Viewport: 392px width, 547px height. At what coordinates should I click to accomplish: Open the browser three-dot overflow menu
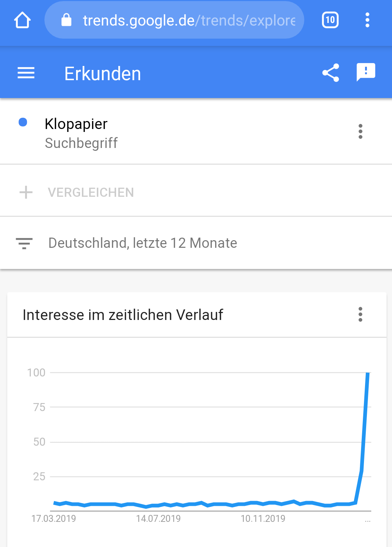(x=367, y=20)
